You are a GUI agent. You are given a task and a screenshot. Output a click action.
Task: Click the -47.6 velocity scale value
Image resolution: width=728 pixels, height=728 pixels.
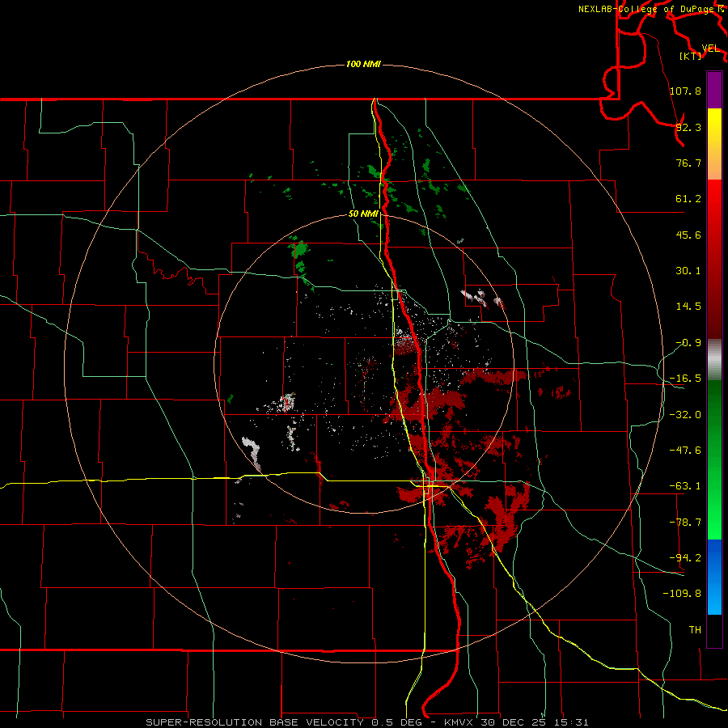(x=685, y=451)
